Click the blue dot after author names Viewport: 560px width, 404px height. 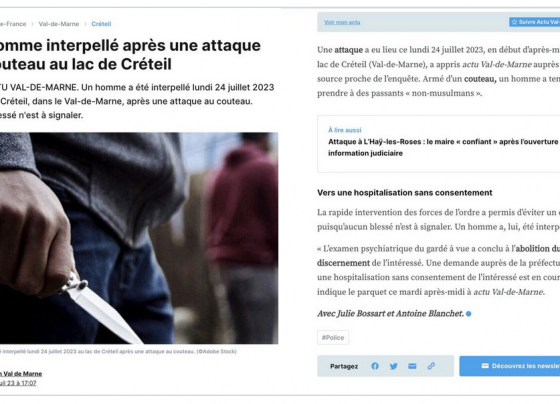469,314
